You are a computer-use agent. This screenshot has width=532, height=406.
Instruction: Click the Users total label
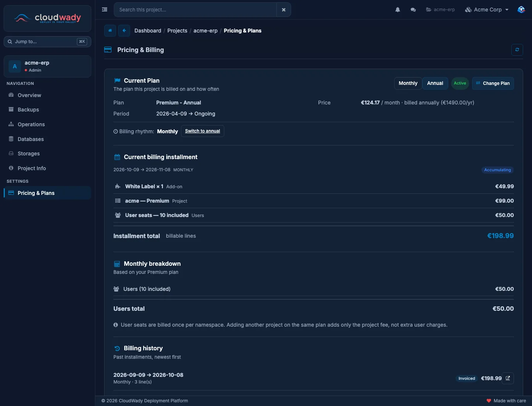(x=129, y=309)
